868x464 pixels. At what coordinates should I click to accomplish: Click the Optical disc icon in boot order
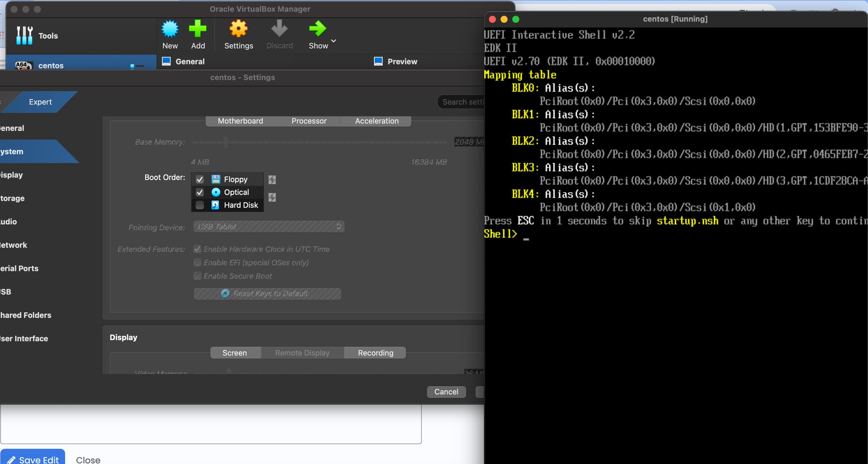pos(216,192)
